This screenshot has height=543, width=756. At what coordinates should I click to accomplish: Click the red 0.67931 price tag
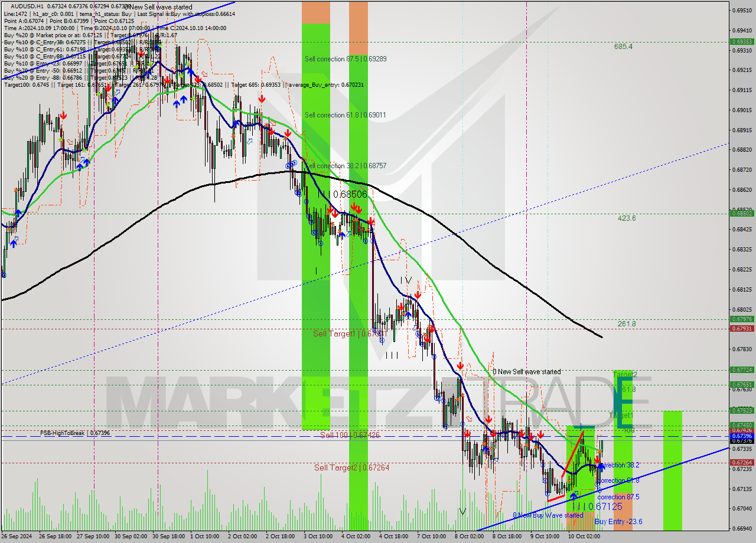point(742,329)
